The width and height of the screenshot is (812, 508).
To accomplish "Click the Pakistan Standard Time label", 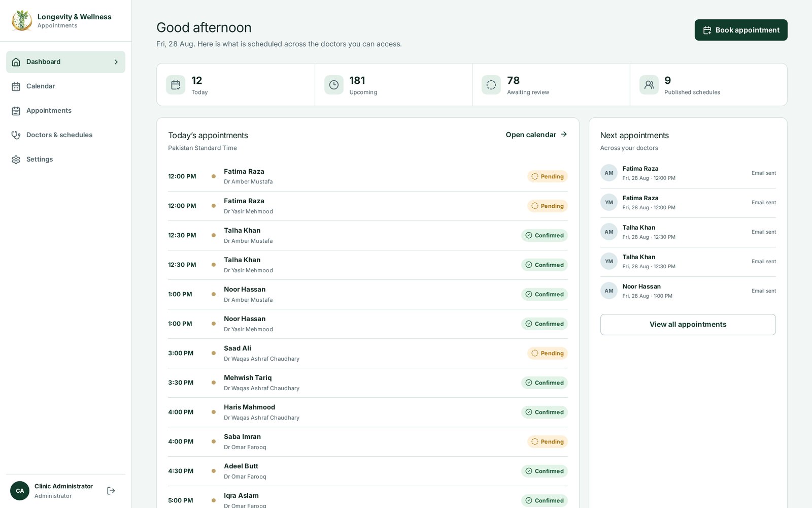I will point(202,148).
